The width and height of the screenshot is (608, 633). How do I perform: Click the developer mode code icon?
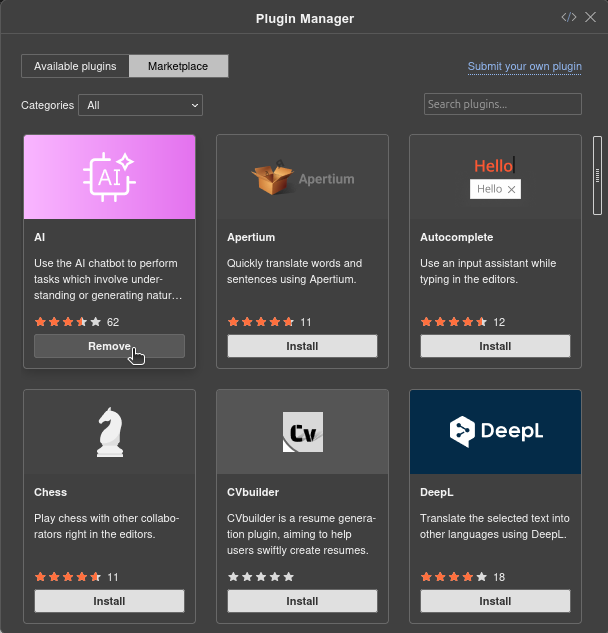click(568, 17)
